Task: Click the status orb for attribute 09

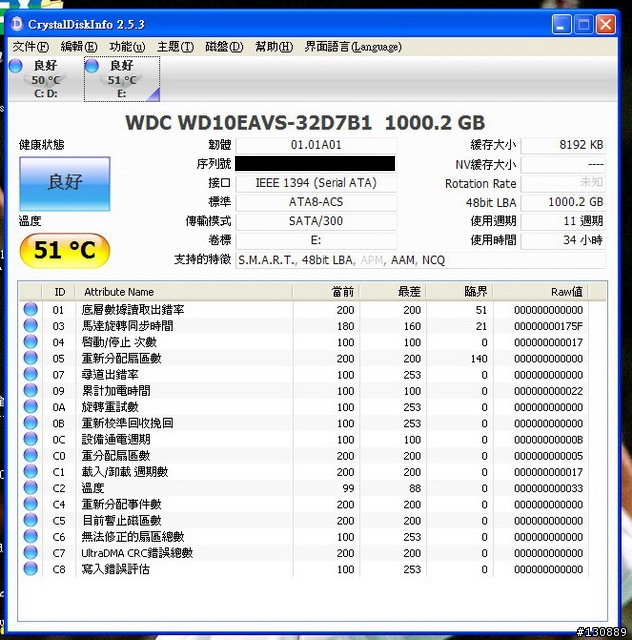Action: 31,390
